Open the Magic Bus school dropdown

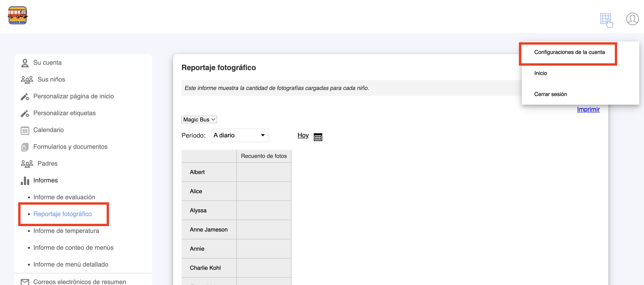[199, 119]
